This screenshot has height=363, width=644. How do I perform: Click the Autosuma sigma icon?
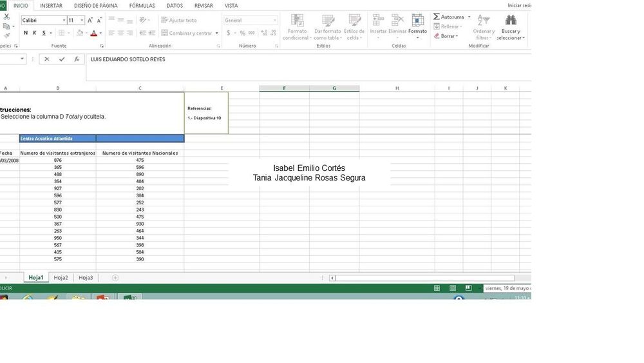pyautogui.click(x=437, y=17)
